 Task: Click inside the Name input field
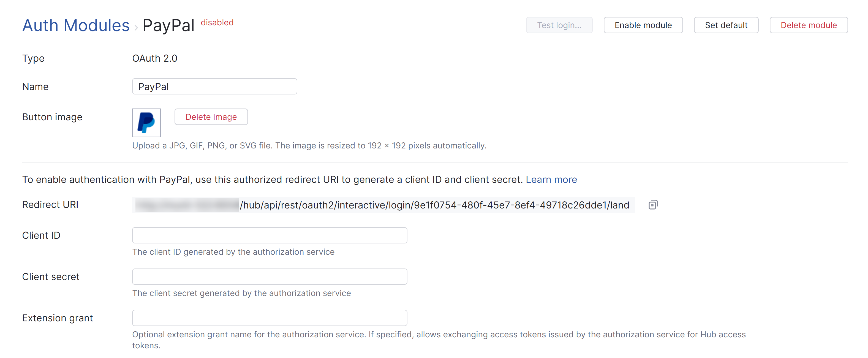click(214, 86)
